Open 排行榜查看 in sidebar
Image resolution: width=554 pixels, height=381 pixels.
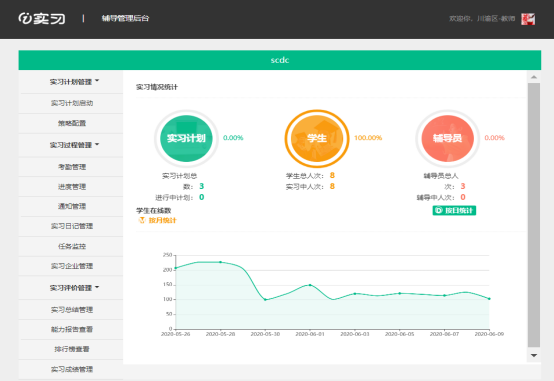[71, 349]
